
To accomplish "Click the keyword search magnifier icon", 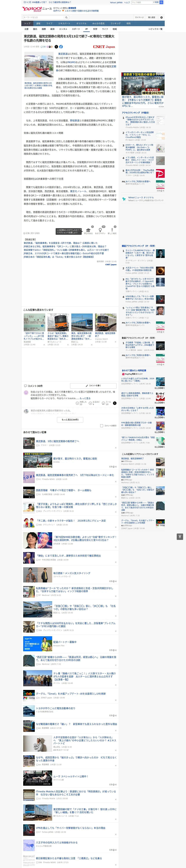I will [x=66, y=18].
